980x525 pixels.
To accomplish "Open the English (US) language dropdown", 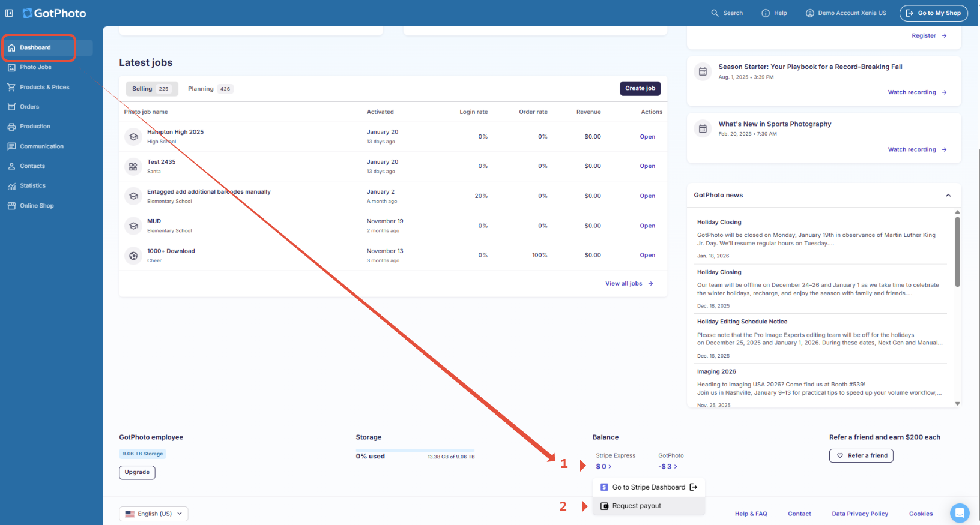I will coord(154,514).
